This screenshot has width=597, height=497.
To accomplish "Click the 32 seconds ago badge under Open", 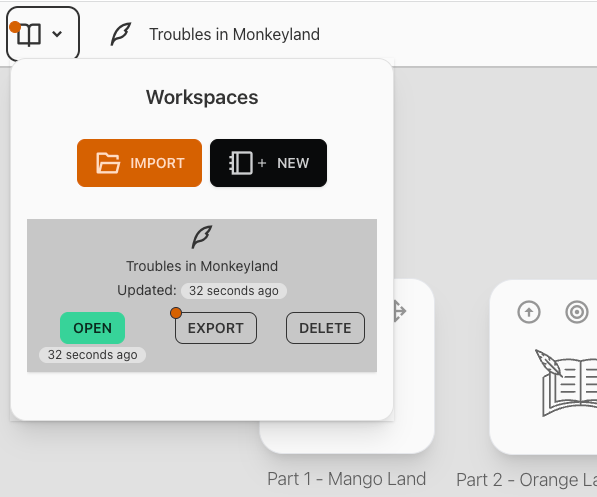I will point(93,355).
